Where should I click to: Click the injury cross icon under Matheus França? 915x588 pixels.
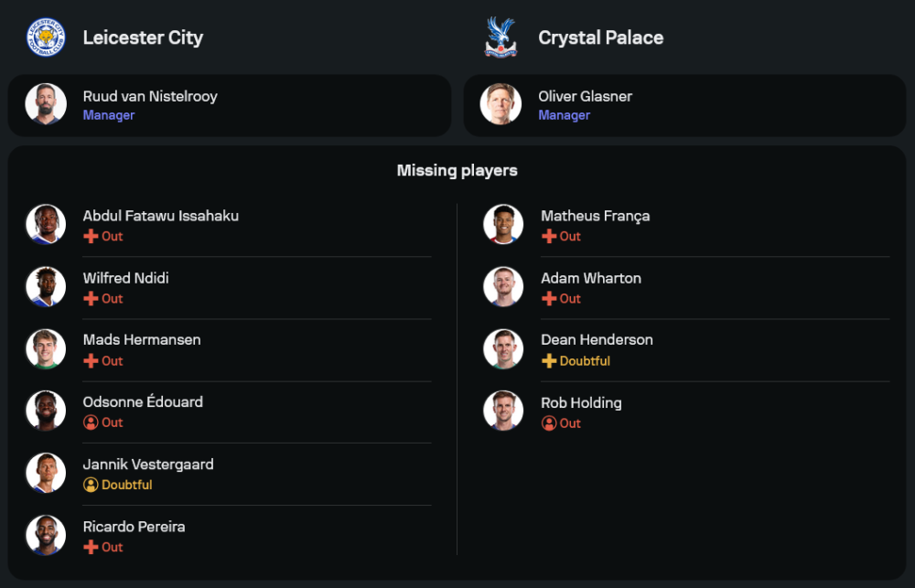click(549, 236)
